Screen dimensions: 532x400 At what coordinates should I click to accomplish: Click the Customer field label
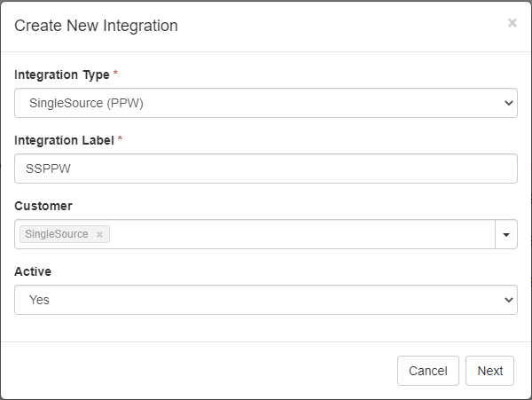click(43, 206)
